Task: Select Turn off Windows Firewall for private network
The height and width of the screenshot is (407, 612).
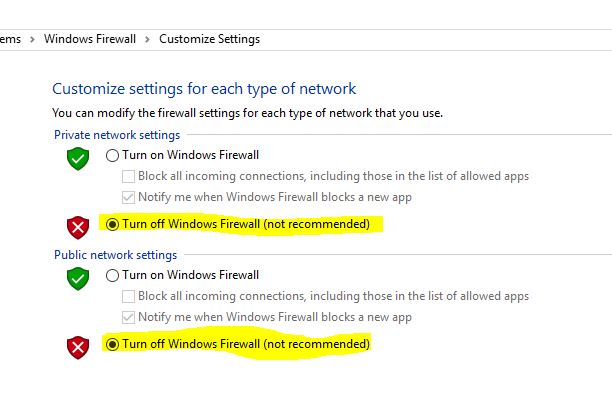Action: 112,224
